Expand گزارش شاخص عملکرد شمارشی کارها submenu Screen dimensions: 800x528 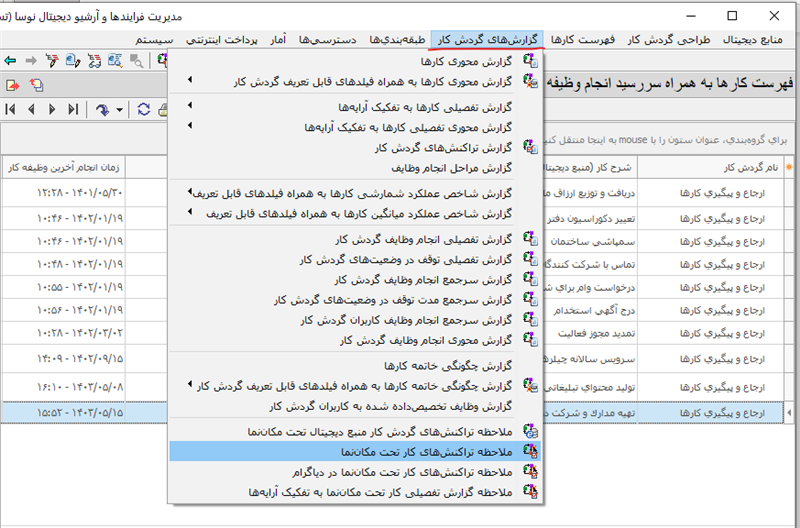(190, 192)
